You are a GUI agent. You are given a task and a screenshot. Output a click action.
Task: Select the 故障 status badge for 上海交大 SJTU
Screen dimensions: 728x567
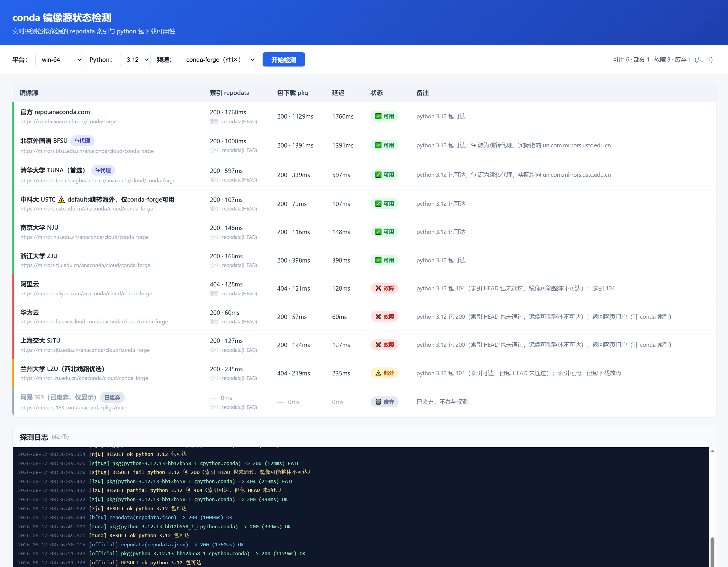click(384, 345)
